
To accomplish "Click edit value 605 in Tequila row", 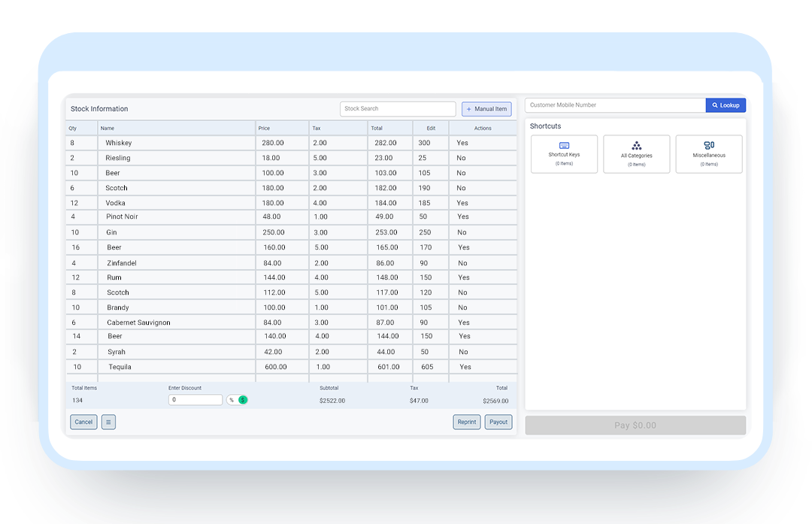I will 427,367.
